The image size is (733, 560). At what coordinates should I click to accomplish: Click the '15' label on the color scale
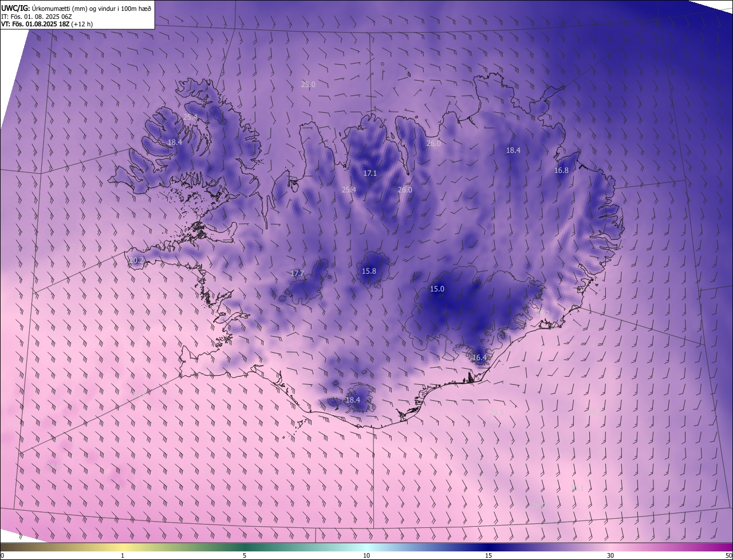tap(488, 555)
